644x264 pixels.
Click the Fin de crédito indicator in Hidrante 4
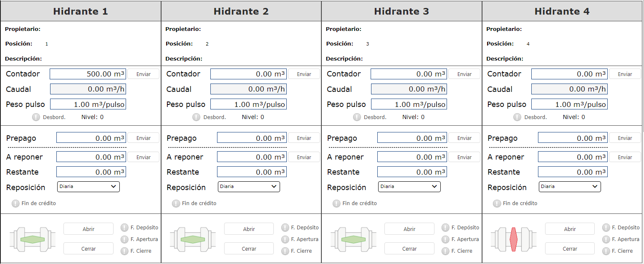497,203
